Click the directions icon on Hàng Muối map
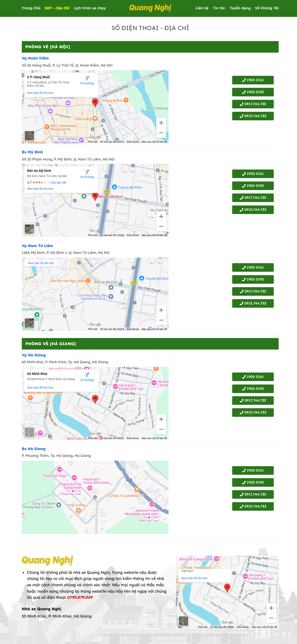 click(87, 78)
